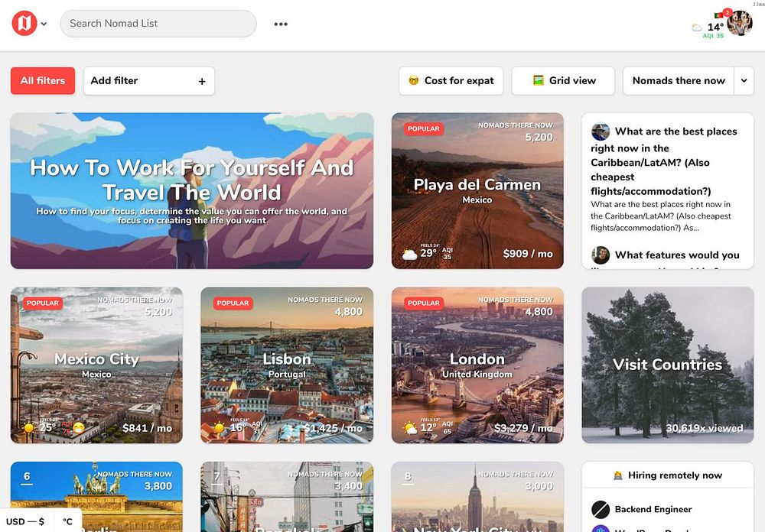Change currency via USD — $ selector
The width and height of the screenshot is (765, 532).
25,521
